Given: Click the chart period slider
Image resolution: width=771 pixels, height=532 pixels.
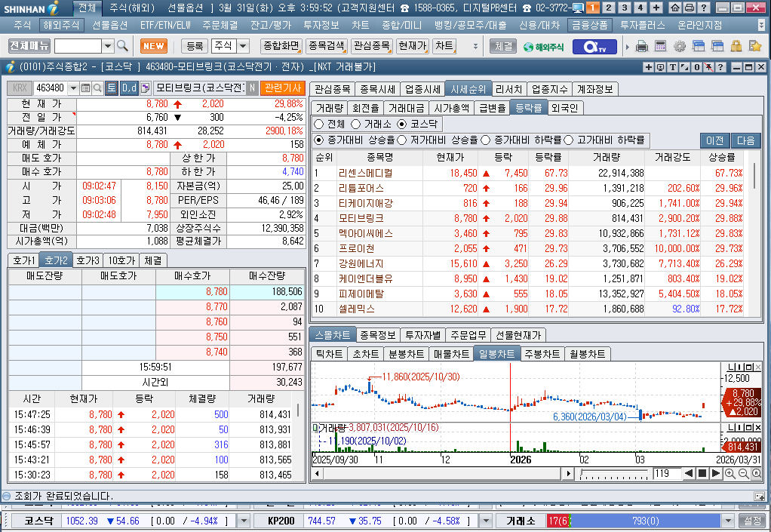Looking at the screenshot, I should (x=615, y=473).
